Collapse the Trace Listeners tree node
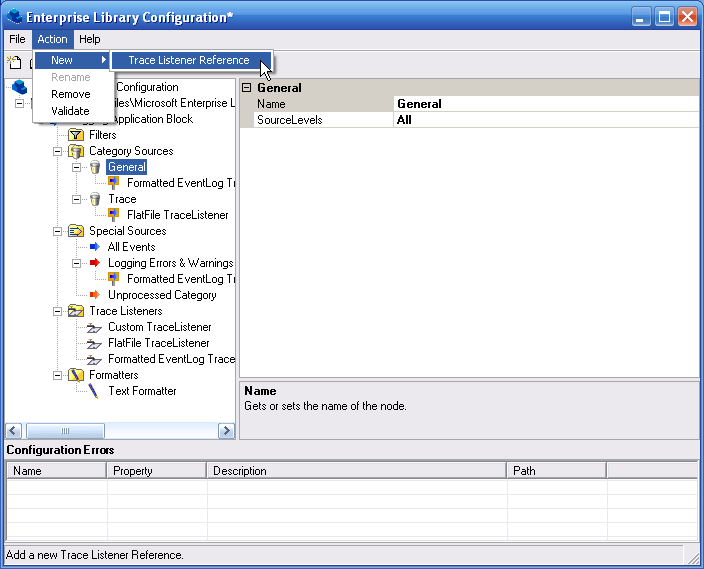The image size is (704, 569). coord(58,311)
